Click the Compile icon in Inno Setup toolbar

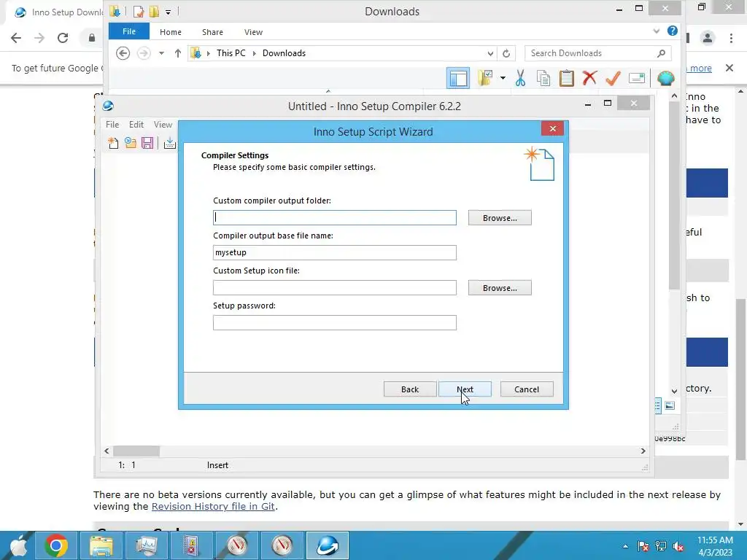point(169,142)
